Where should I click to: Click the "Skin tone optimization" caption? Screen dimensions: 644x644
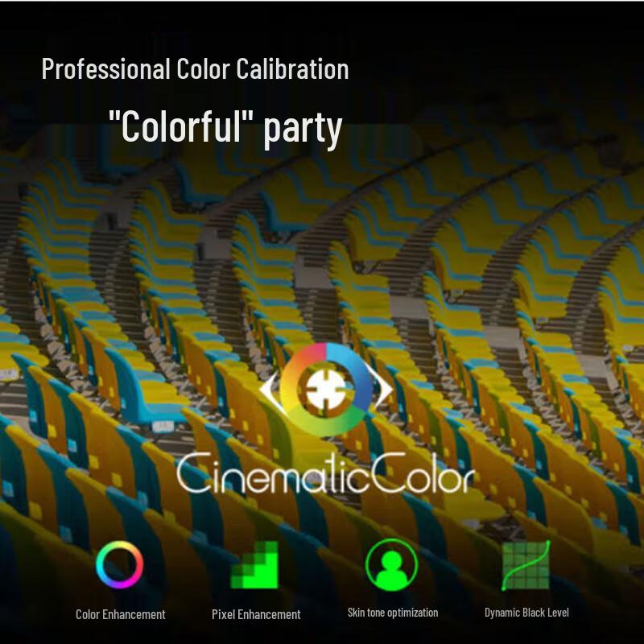pos(393,613)
